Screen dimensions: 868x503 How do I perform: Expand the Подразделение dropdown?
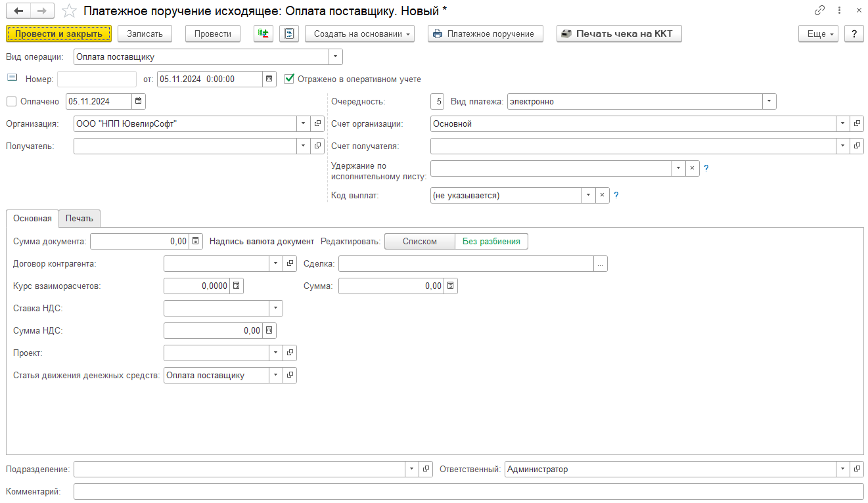411,469
